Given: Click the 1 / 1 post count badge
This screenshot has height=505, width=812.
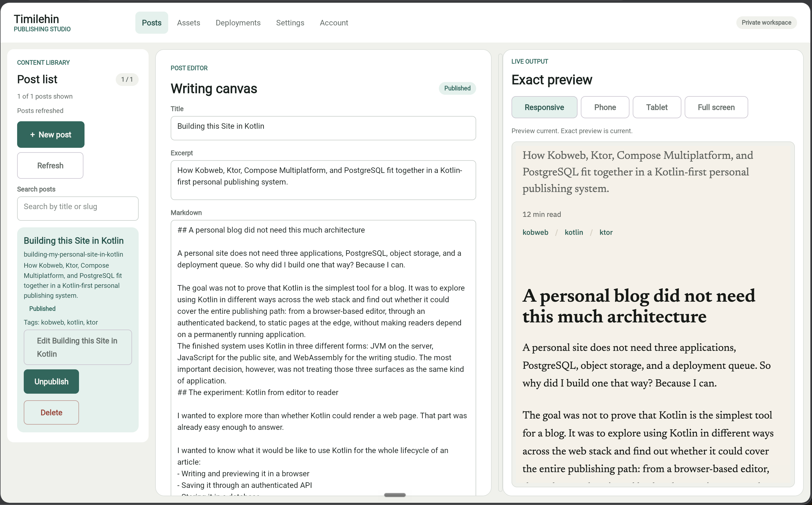Looking at the screenshot, I should [x=127, y=80].
